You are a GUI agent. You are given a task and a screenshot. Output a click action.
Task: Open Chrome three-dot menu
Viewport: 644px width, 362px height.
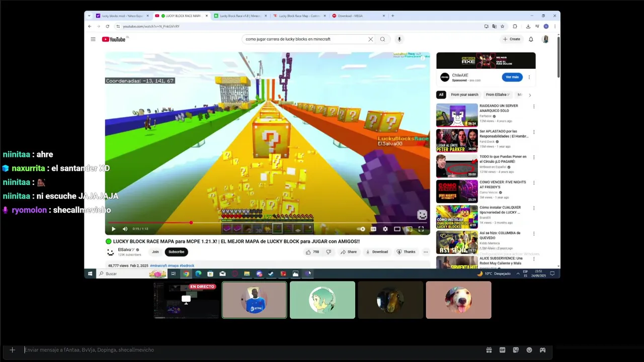(555, 26)
